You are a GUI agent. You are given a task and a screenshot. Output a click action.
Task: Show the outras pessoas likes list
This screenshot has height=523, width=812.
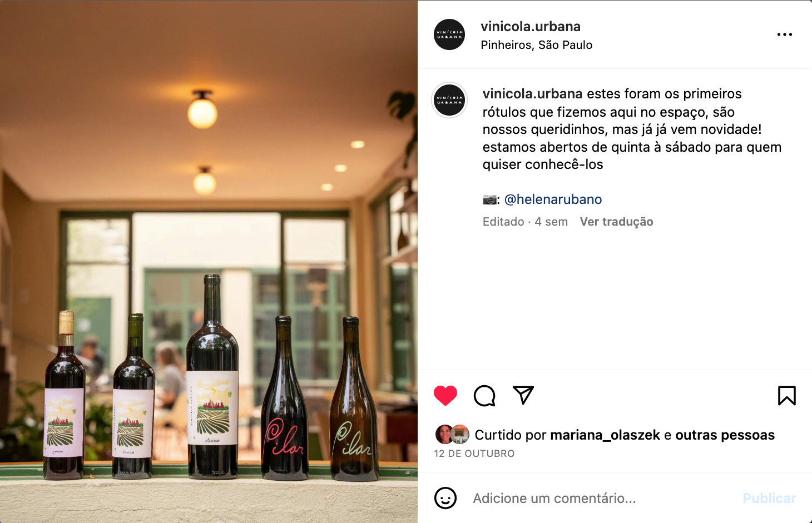[725, 435]
